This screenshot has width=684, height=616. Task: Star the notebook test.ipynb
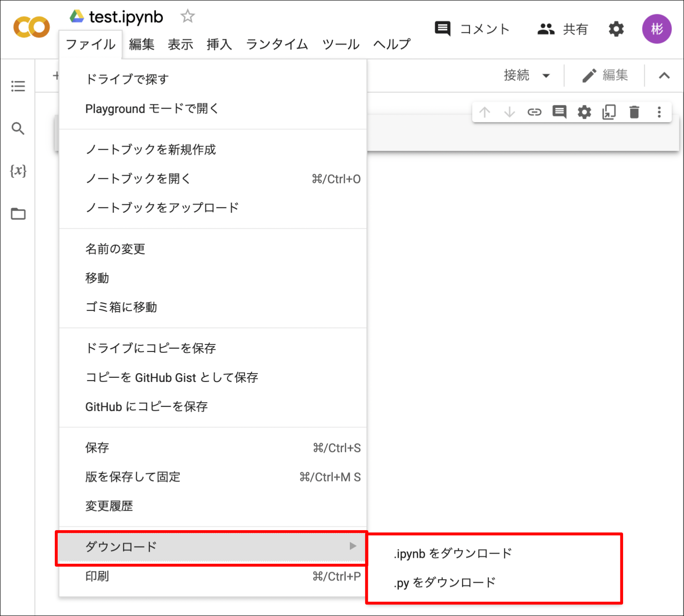187,17
